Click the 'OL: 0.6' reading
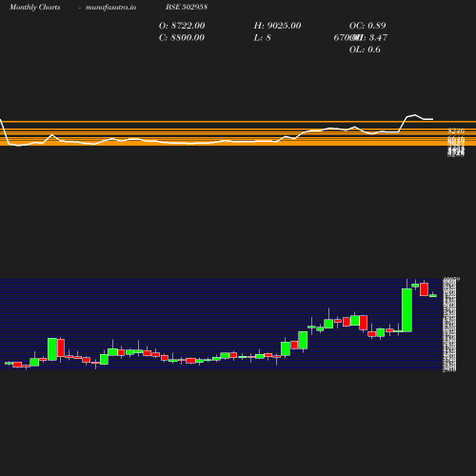The height and width of the screenshot is (476, 476). [365, 50]
